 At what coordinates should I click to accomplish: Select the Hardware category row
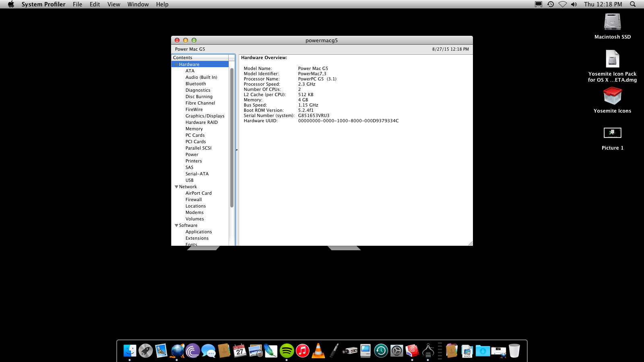(x=200, y=64)
